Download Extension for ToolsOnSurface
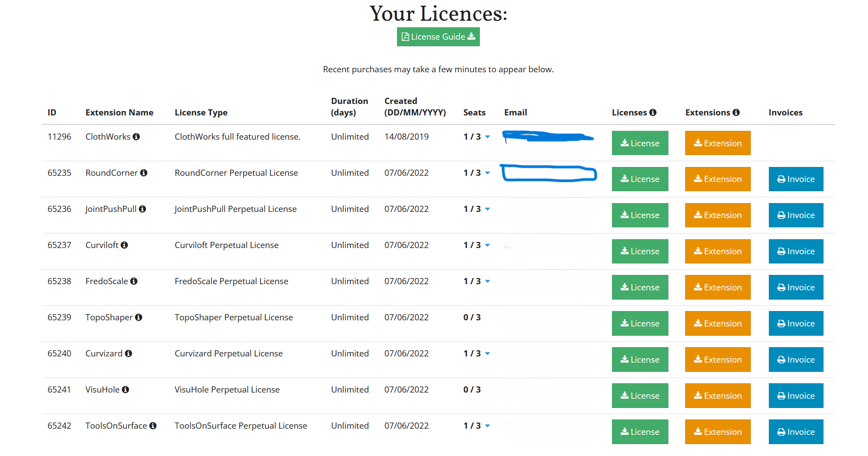The height and width of the screenshot is (456, 868). click(717, 432)
